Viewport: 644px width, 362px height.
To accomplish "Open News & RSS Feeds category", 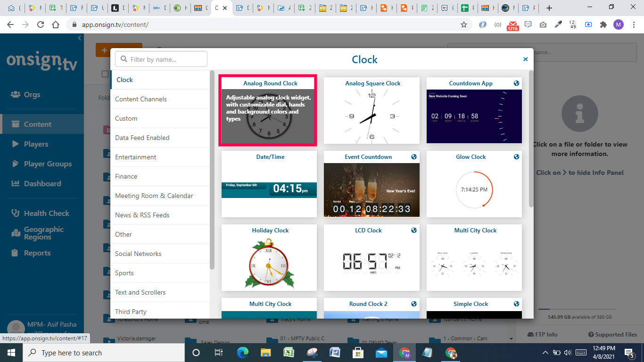I will (x=160, y=215).
